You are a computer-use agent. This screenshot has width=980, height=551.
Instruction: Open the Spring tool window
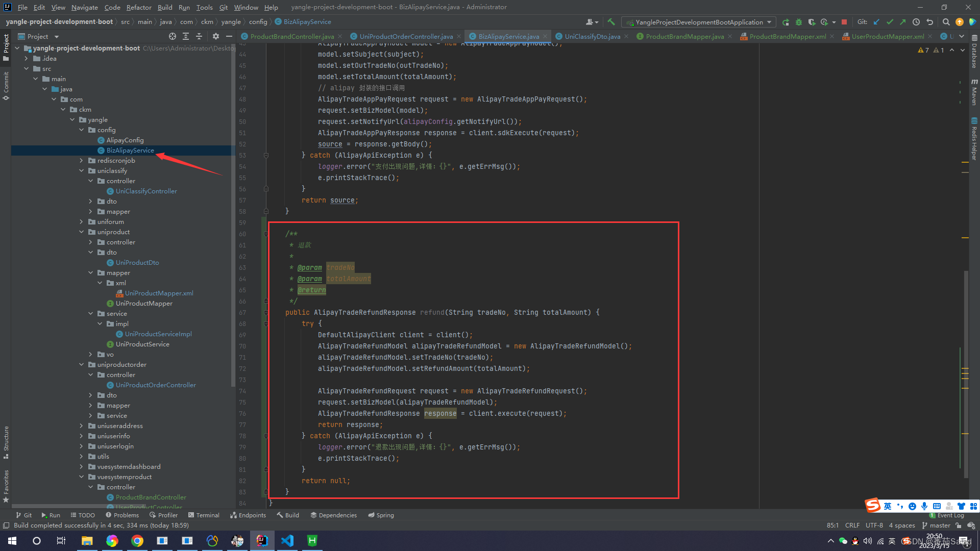coord(381,515)
